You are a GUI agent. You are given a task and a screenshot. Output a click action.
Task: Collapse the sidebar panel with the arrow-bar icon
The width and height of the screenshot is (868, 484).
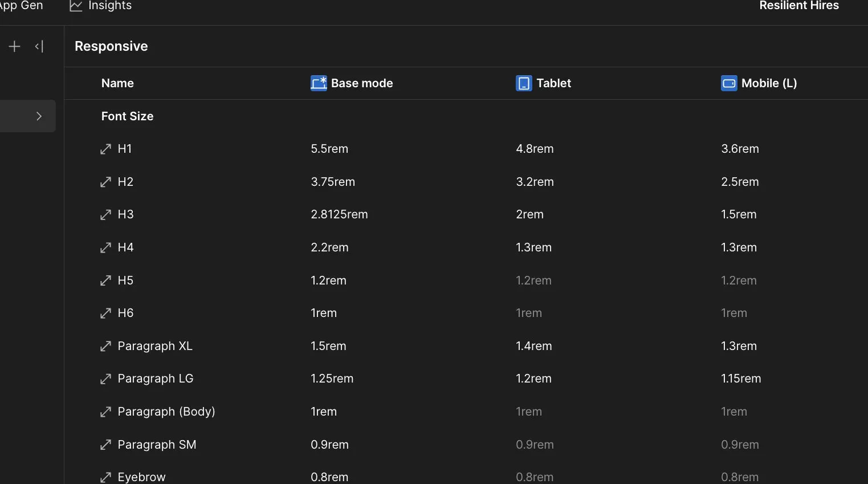pyautogui.click(x=39, y=46)
